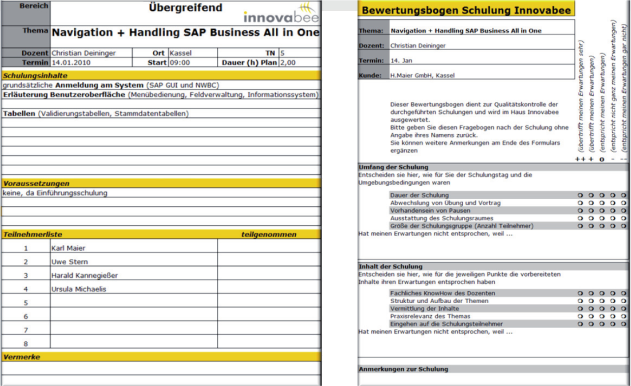Click 'keine, da Einführungsschulung' row
The image size is (631, 386).
click(161, 193)
